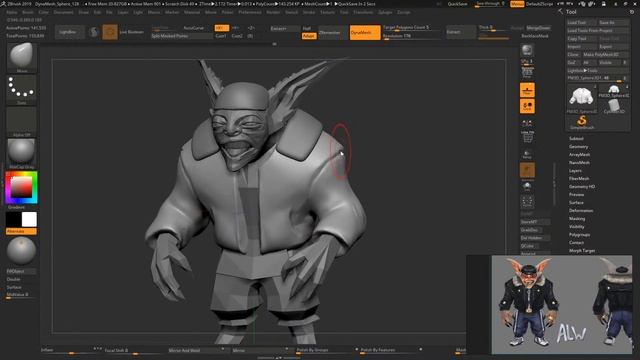Screen dimensions: 640x360
Task: Adjust the Target Polygons Count slider
Action: coord(411,28)
